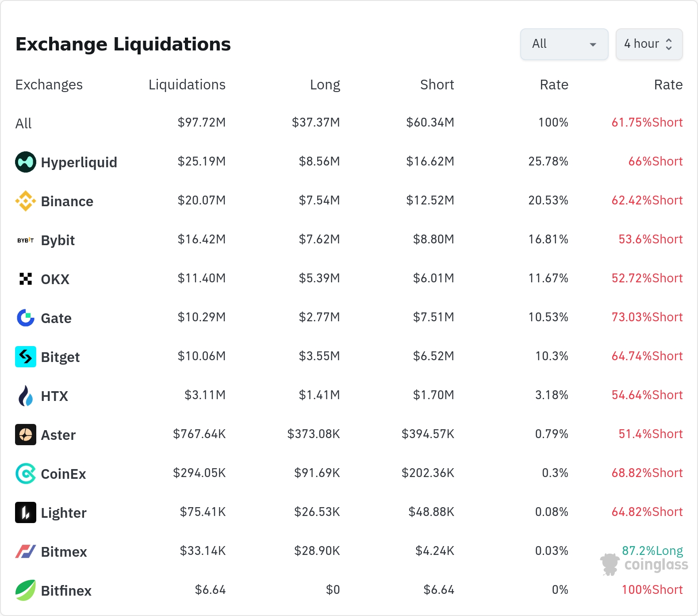Open the "All" symbol filter dropdown

(x=564, y=44)
